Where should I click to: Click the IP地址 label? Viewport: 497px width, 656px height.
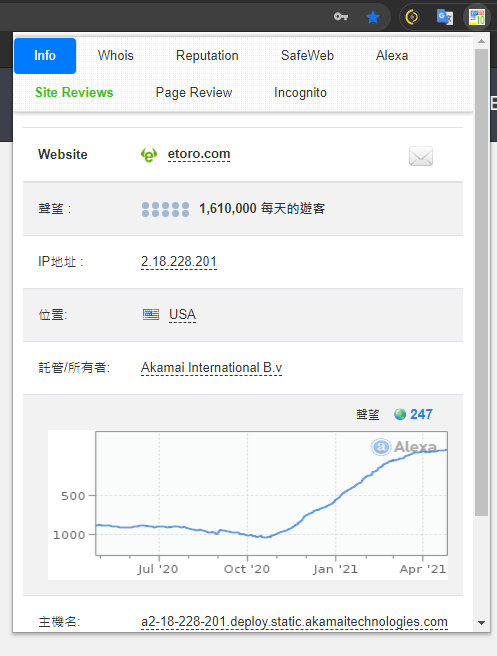[61, 262]
